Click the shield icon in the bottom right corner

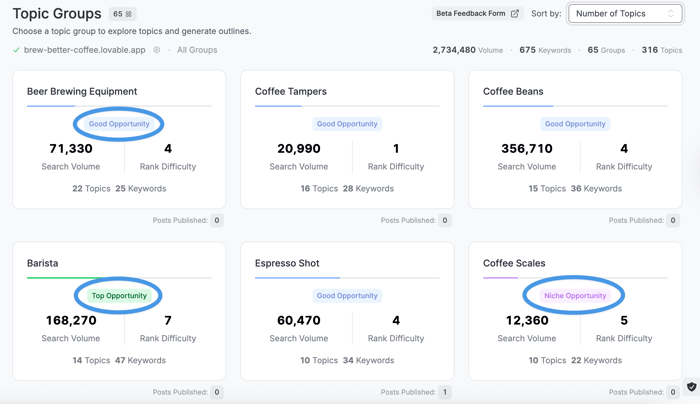point(691,387)
